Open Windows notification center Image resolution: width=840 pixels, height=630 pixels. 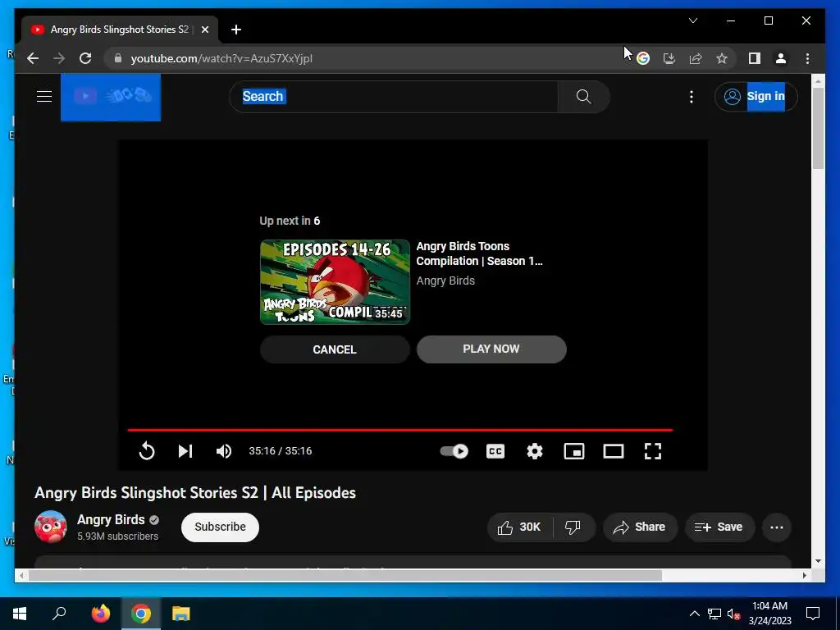click(x=813, y=614)
